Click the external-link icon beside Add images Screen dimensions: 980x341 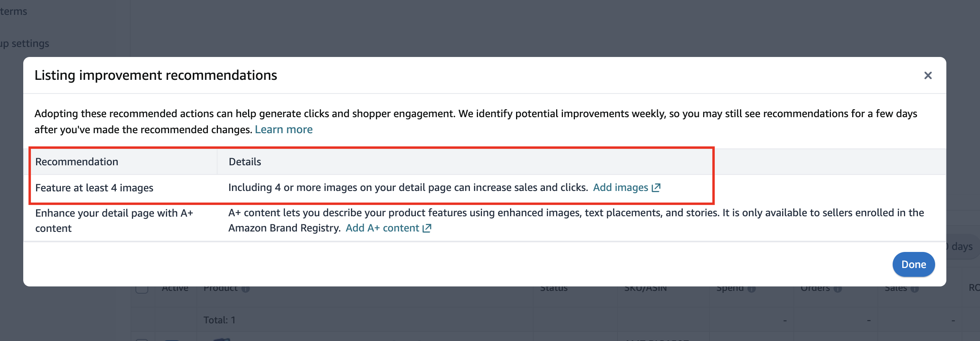click(656, 188)
